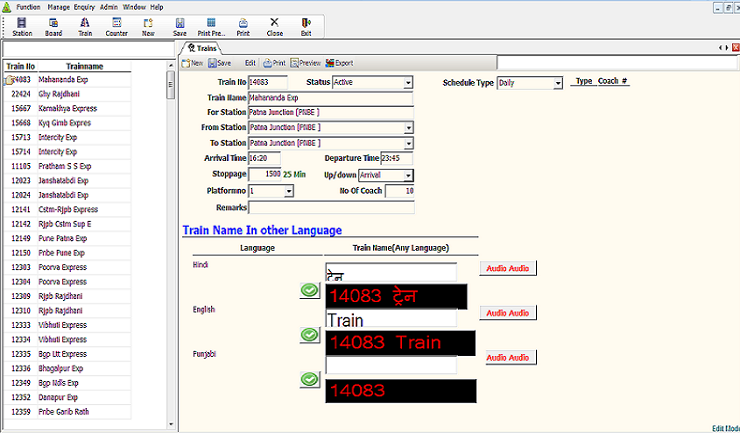The image size is (740, 434).
Task: Click the Exit toolbar icon
Action: click(306, 26)
